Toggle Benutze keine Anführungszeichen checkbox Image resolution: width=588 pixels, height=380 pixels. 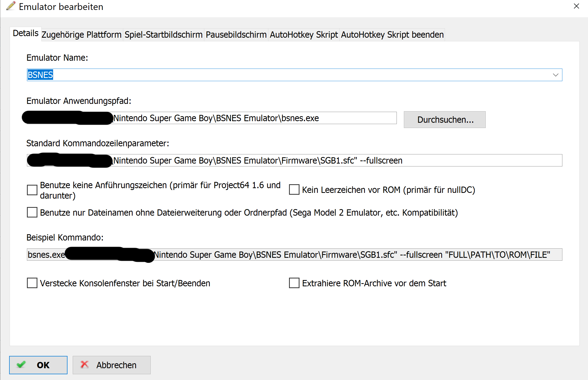[32, 190]
